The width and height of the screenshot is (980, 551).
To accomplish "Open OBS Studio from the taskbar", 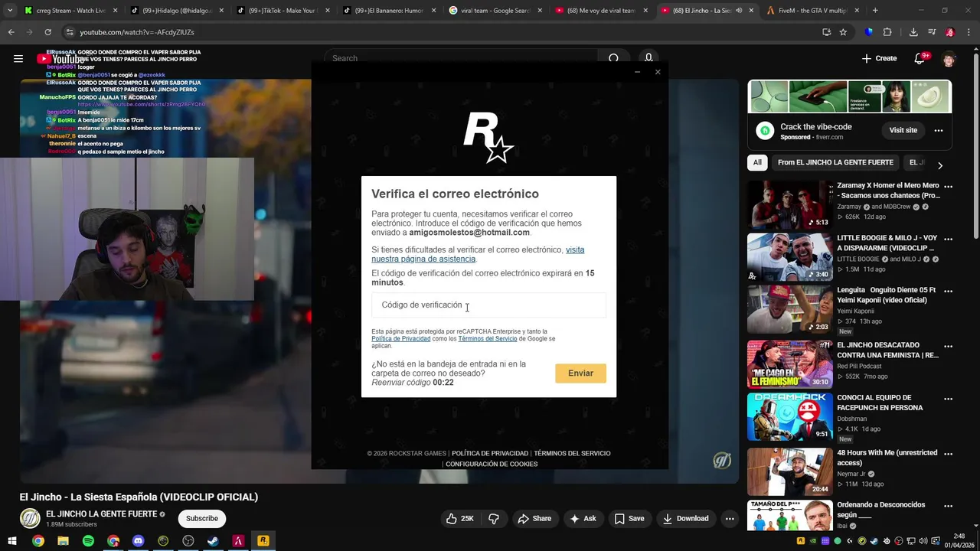I will [188, 540].
